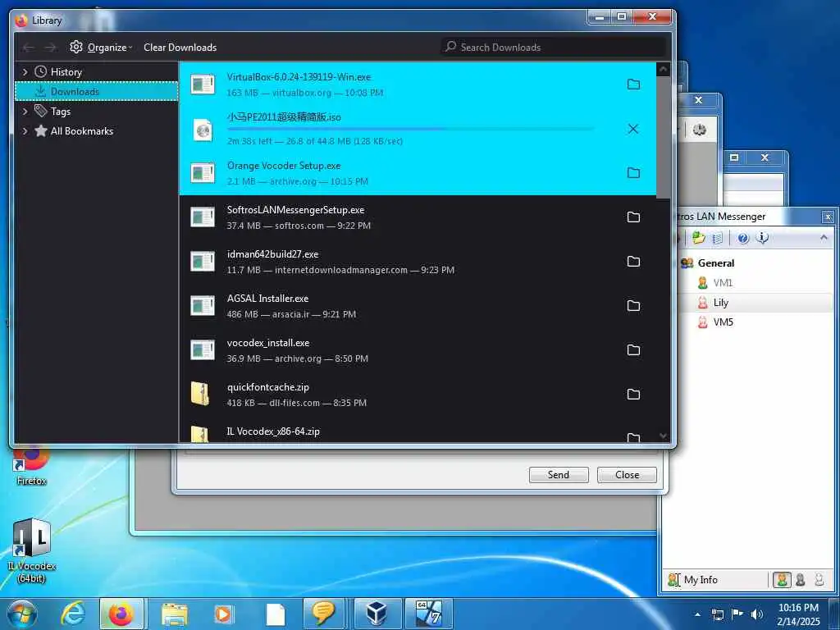The width and height of the screenshot is (840, 630).
Task: Open Internet Explorer from taskbar
Action: [73, 614]
